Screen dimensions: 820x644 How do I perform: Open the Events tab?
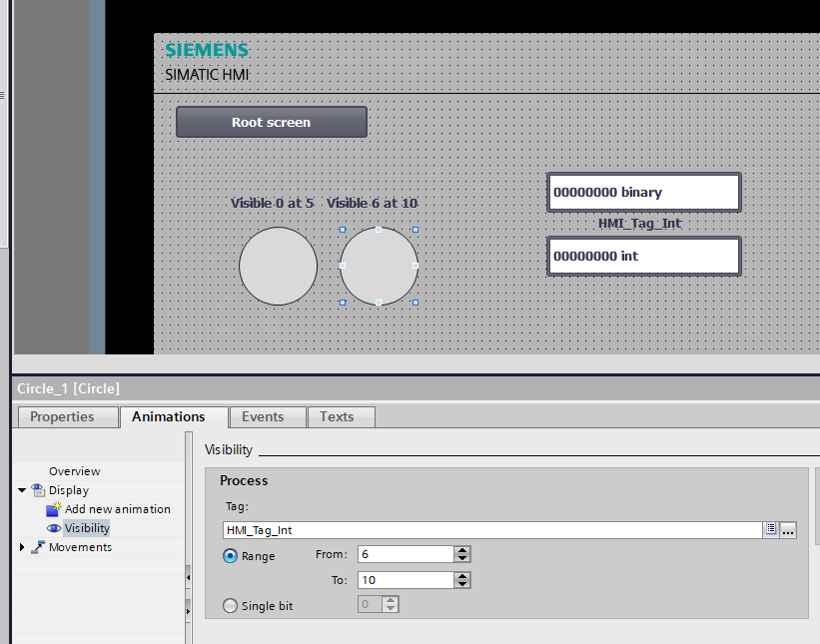[263, 416]
